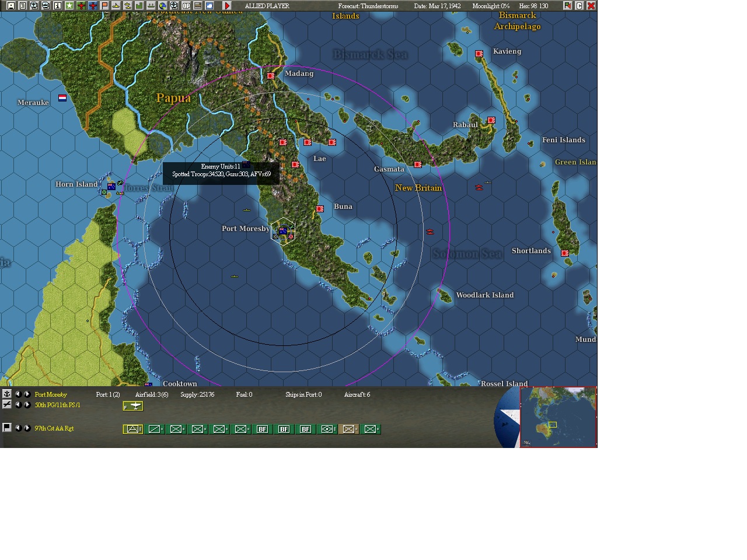Click the 'Fuel: 0' text

point(244,395)
